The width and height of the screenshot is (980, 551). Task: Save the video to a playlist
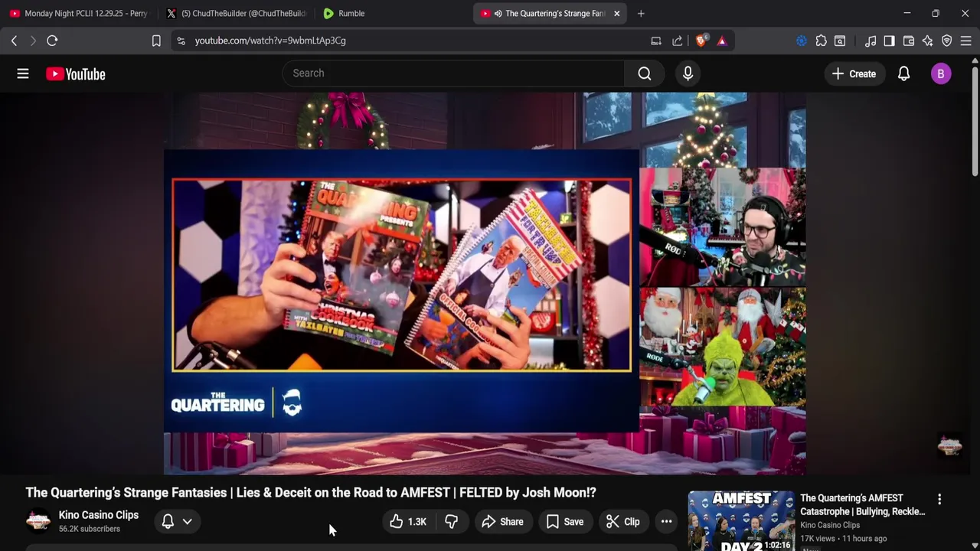[565, 522]
